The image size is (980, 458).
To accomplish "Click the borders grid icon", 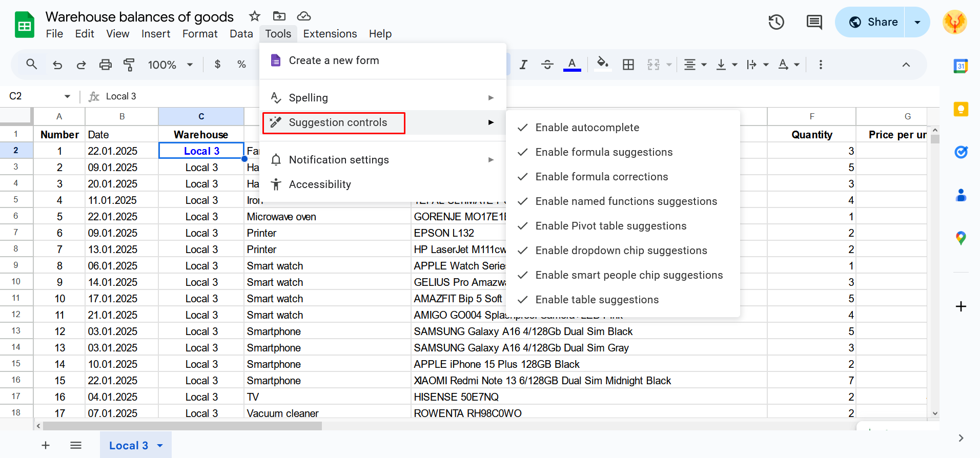I will pyautogui.click(x=628, y=65).
